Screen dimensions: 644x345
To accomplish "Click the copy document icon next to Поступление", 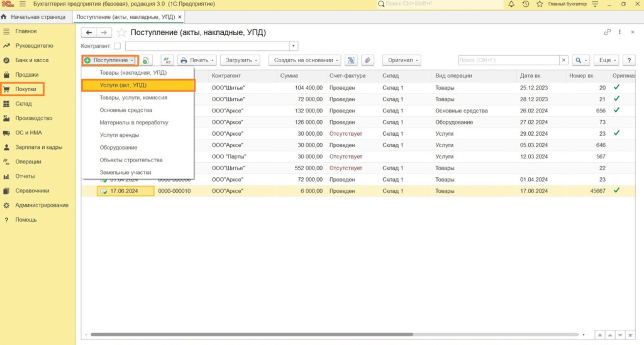I will pyautogui.click(x=146, y=60).
